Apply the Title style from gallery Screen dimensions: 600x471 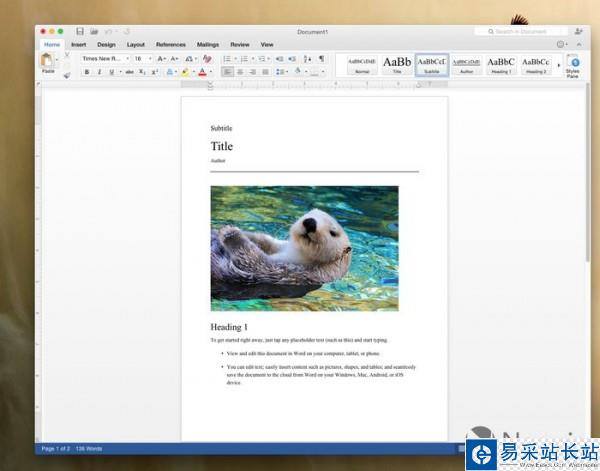(397, 65)
